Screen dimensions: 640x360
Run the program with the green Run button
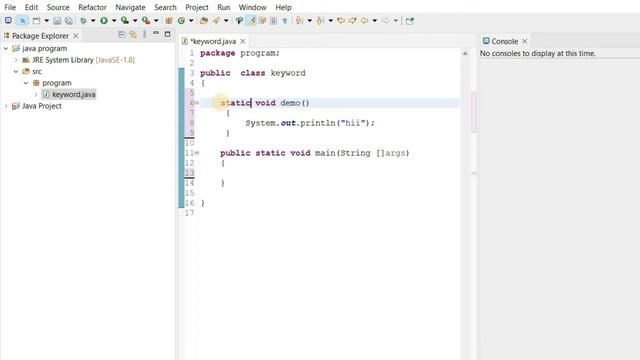pos(104,20)
